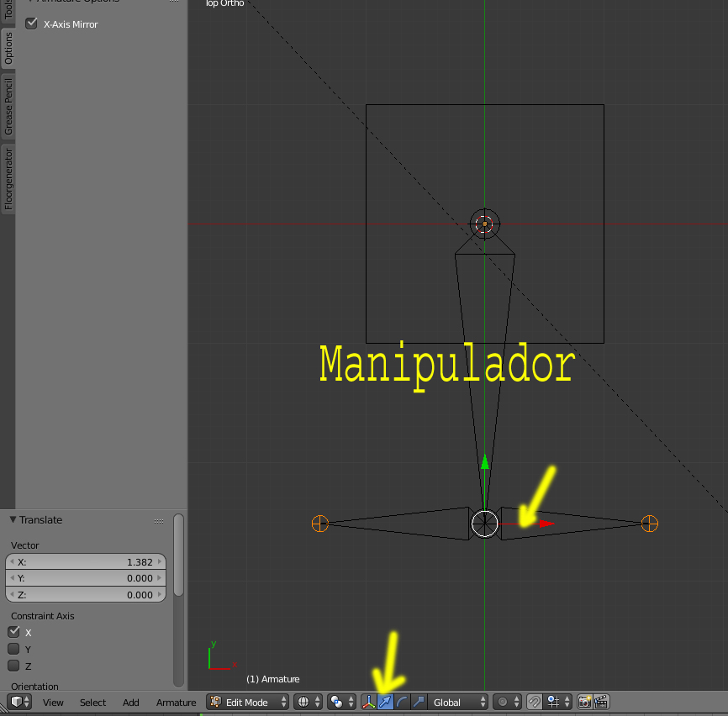
Task: Open the Global orientation dropdown
Action: [x=458, y=702]
